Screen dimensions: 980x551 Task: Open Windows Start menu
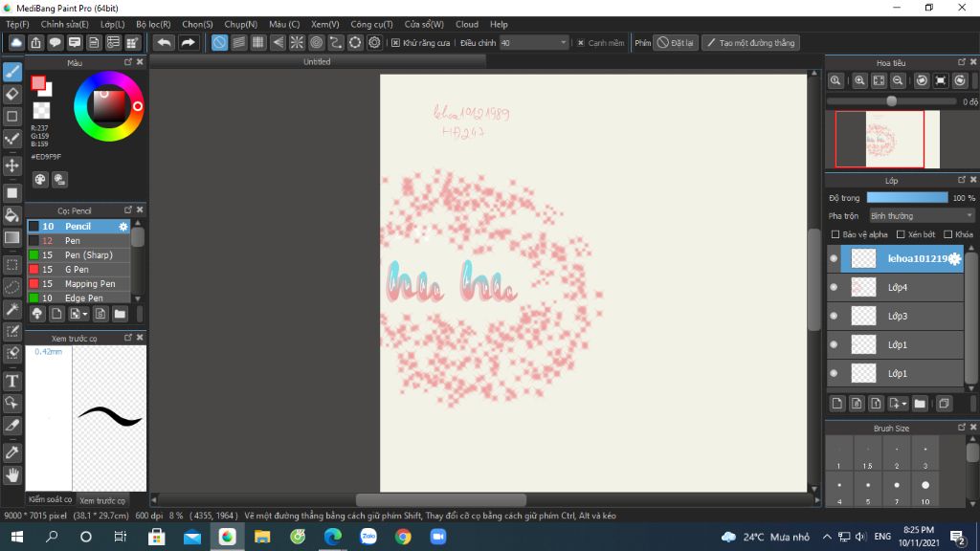17,537
